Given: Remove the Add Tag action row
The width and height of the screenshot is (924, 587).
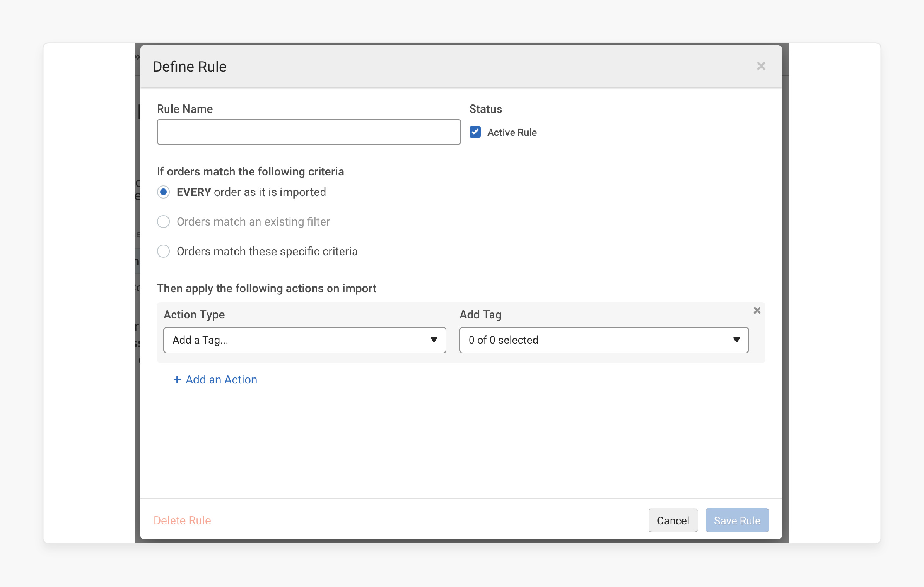Looking at the screenshot, I should (757, 310).
